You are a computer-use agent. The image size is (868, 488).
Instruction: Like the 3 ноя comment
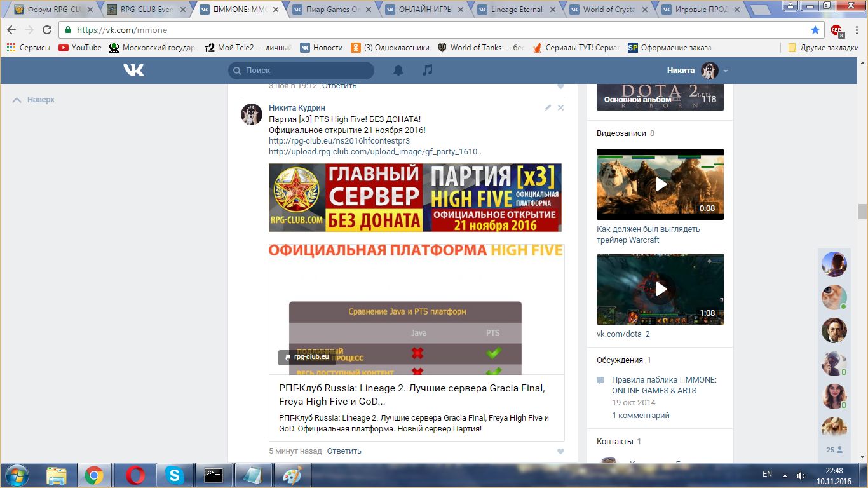pyautogui.click(x=560, y=86)
